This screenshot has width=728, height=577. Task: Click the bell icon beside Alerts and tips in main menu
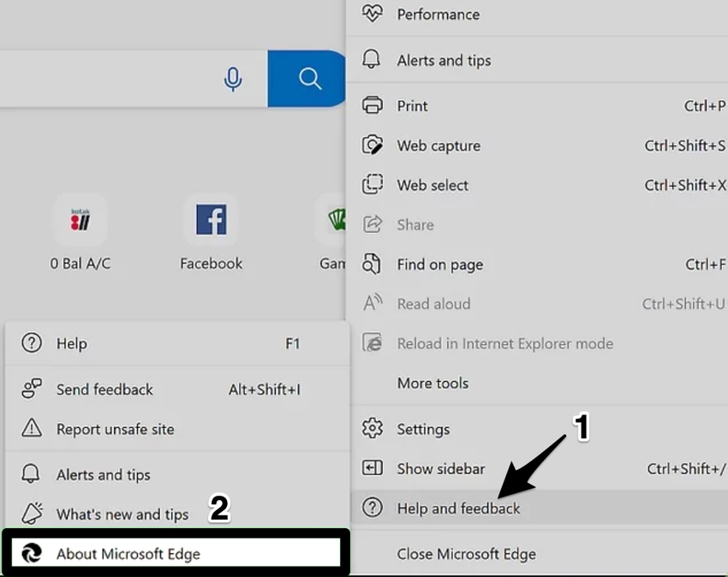(x=371, y=59)
